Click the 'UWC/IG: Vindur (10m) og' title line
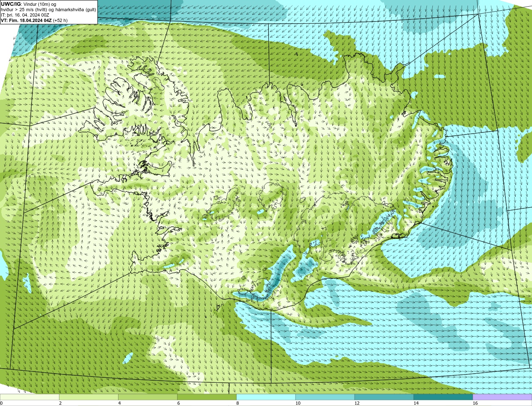Image resolution: width=532 pixels, height=406 pixels. coord(28,4)
